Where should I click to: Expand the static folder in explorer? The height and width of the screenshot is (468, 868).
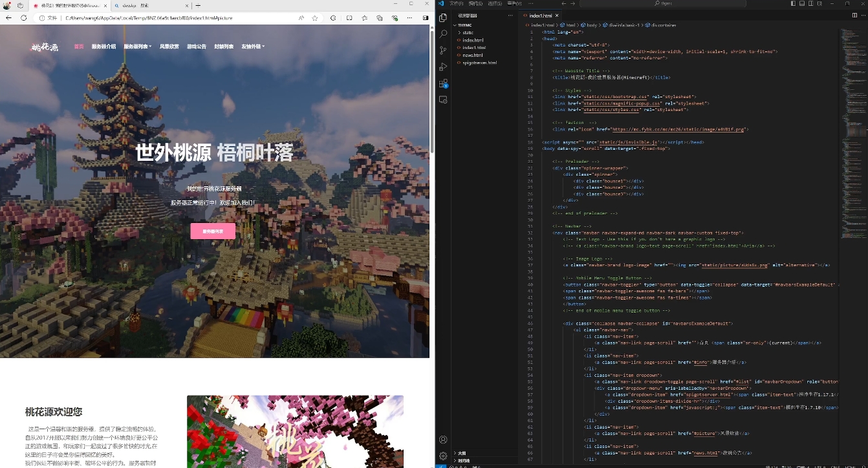pos(468,32)
